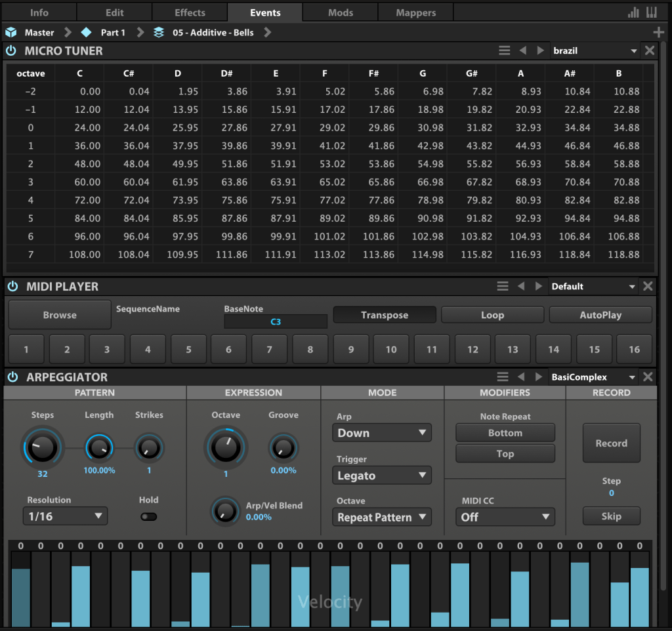672x631 pixels.
Task: Select next Micro Tuner preset arrow
Action: click(x=540, y=51)
